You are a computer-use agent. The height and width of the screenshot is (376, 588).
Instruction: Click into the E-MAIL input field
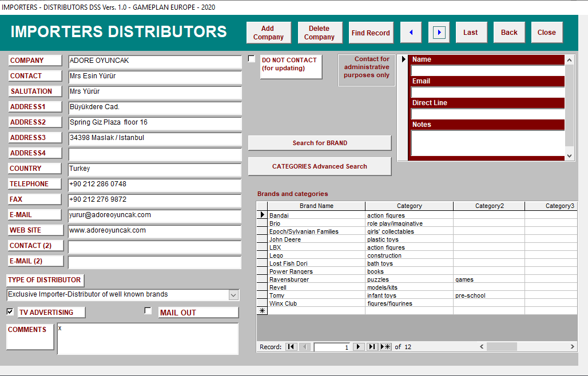click(x=154, y=215)
